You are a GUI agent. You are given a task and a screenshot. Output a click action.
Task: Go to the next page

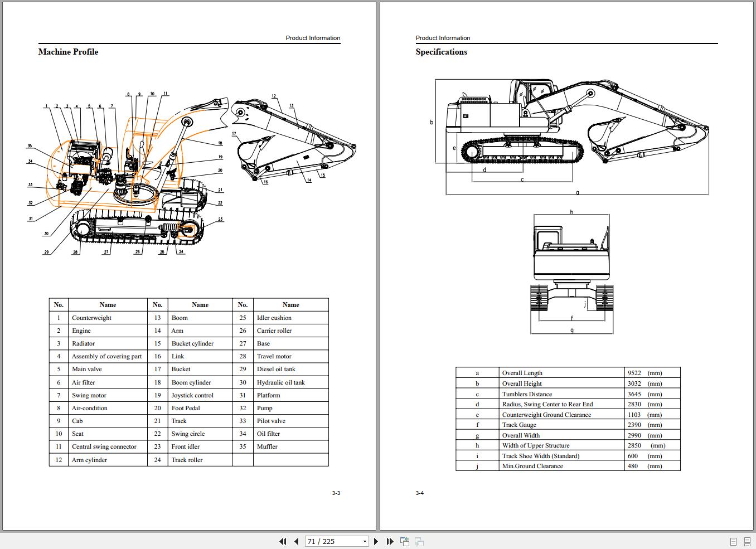pos(376,541)
